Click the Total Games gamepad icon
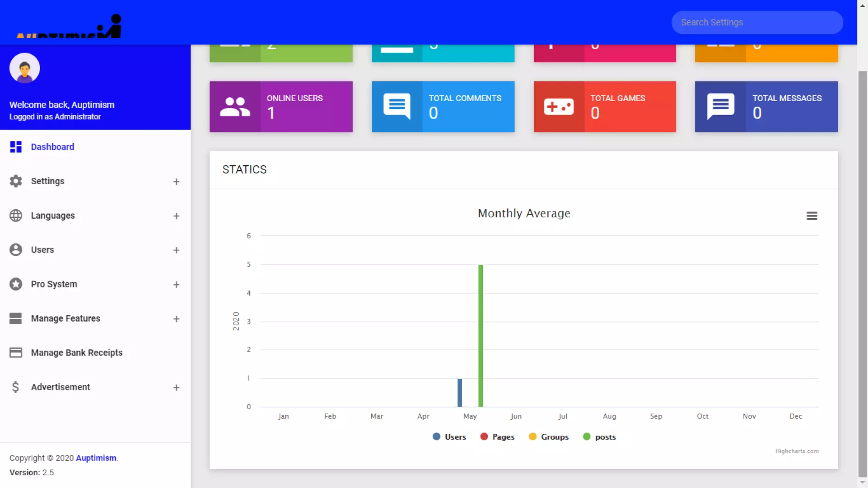The image size is (868, 488). [x=559, y=107]
